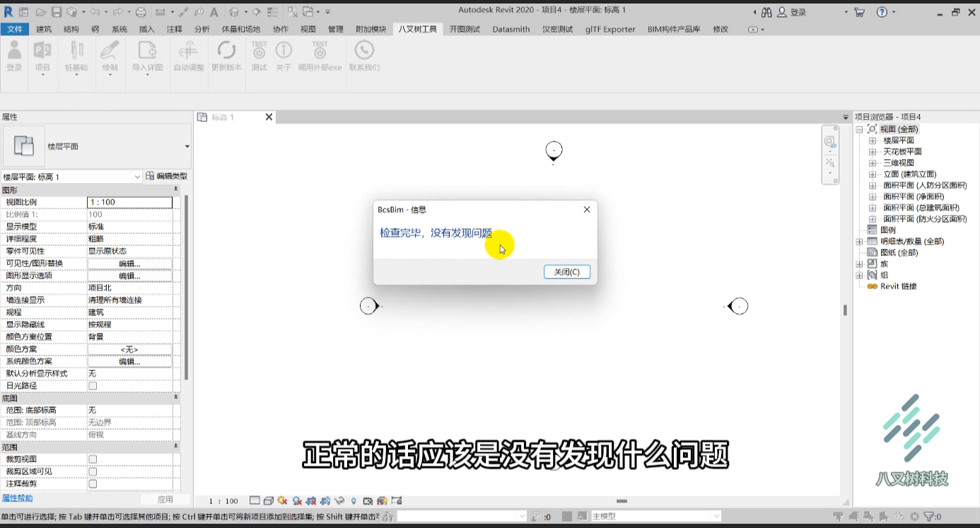The image size is (980, 528).
Task: Click the Print icon in quick access toolbar
Action: [141, 12]
